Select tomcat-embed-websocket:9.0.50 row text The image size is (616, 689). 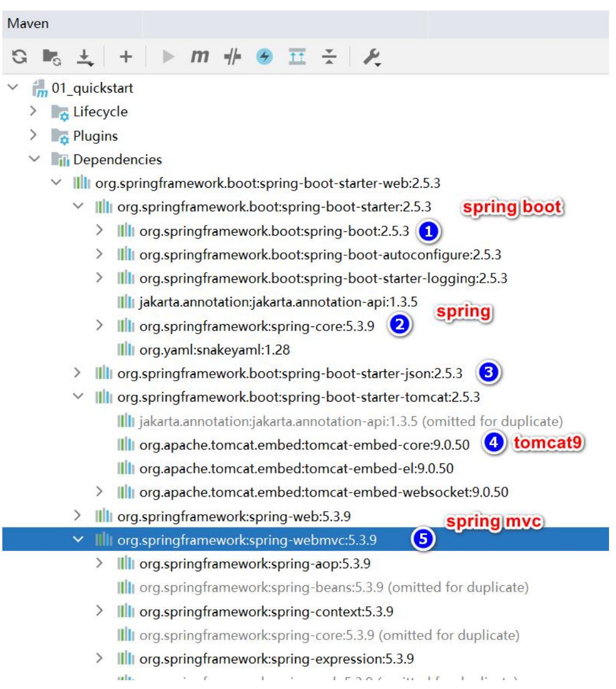[324, 492]
